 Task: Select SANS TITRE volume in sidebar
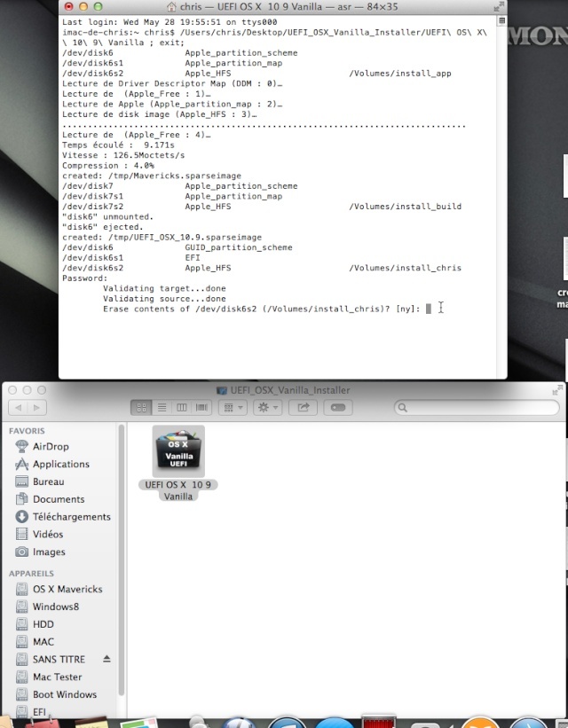59,660
